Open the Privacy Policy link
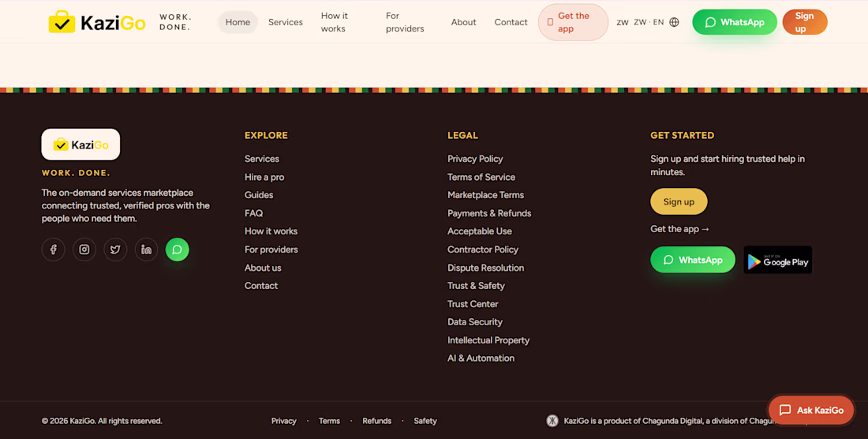Screen dimensions: 868x439 pyautogui.click(x=475, y=159)
